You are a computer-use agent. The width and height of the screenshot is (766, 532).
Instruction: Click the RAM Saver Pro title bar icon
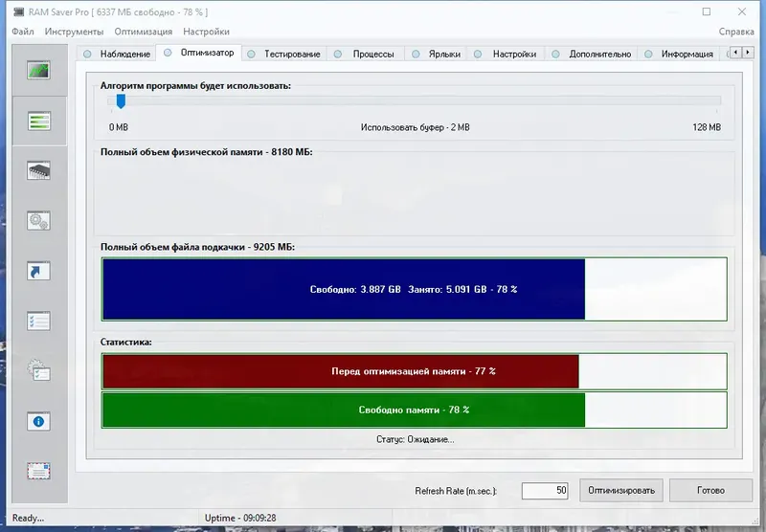pyautogui.click(x=18, y=12)
